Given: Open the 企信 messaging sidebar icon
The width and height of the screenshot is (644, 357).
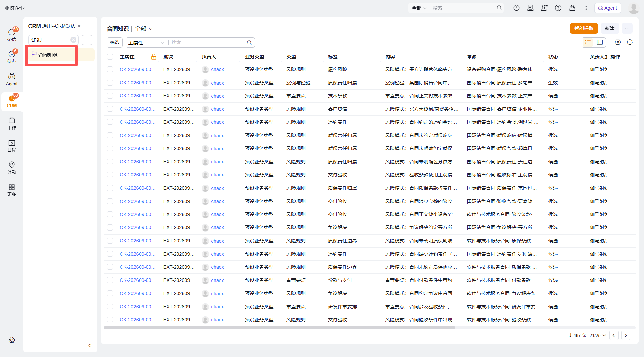Looking at the screenshot, I should (12, 35).
